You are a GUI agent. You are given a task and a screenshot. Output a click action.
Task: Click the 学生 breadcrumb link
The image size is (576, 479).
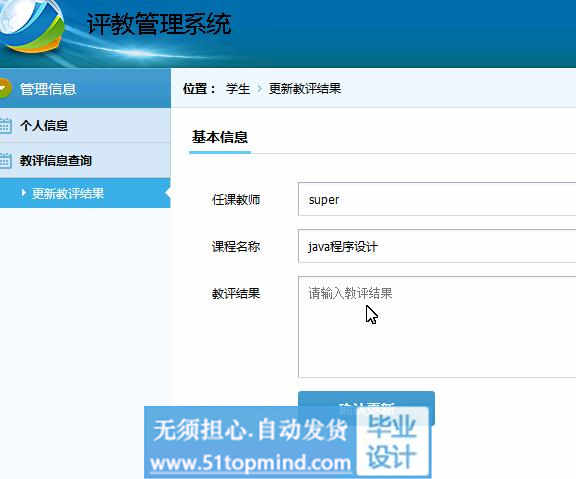coord(238,89)
